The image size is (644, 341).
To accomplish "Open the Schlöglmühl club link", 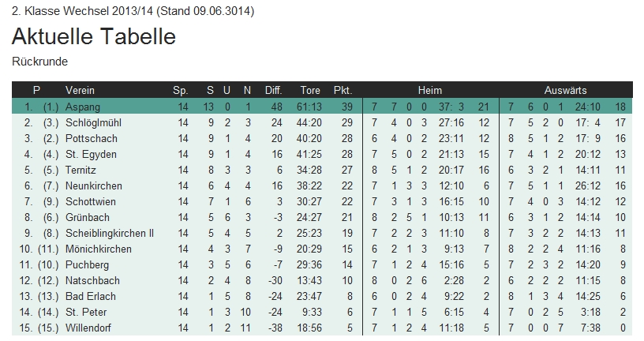I will (x=93, y=122).
